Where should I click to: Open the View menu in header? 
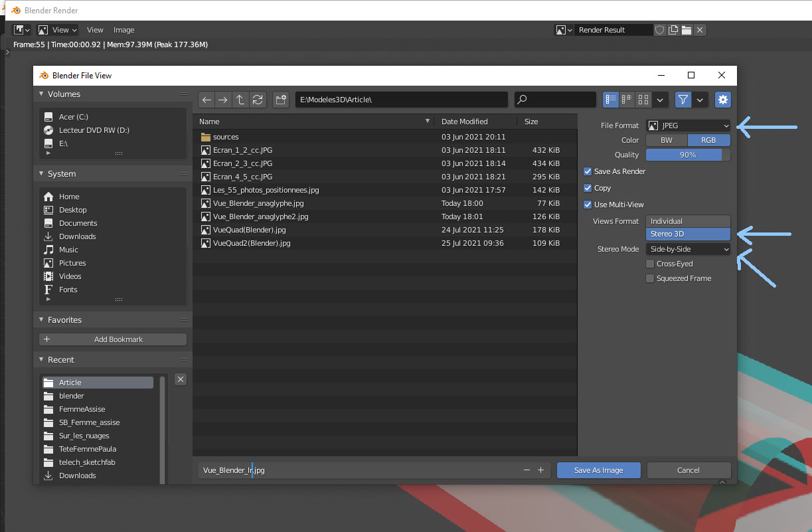[95, 30]
